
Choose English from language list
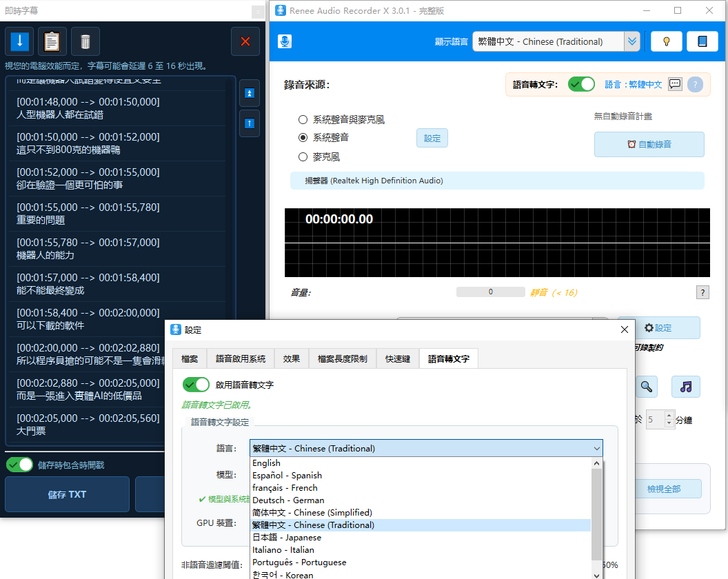(421, 463)
